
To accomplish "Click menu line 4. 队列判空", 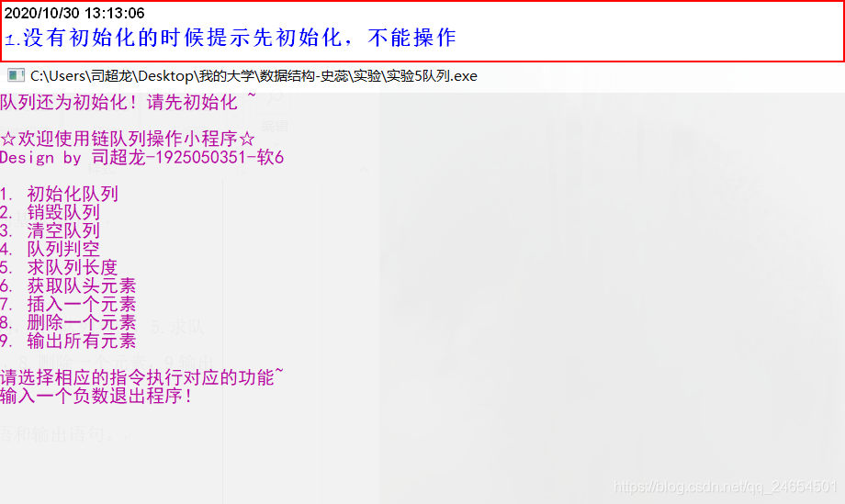I will click(x=51, y=249).
